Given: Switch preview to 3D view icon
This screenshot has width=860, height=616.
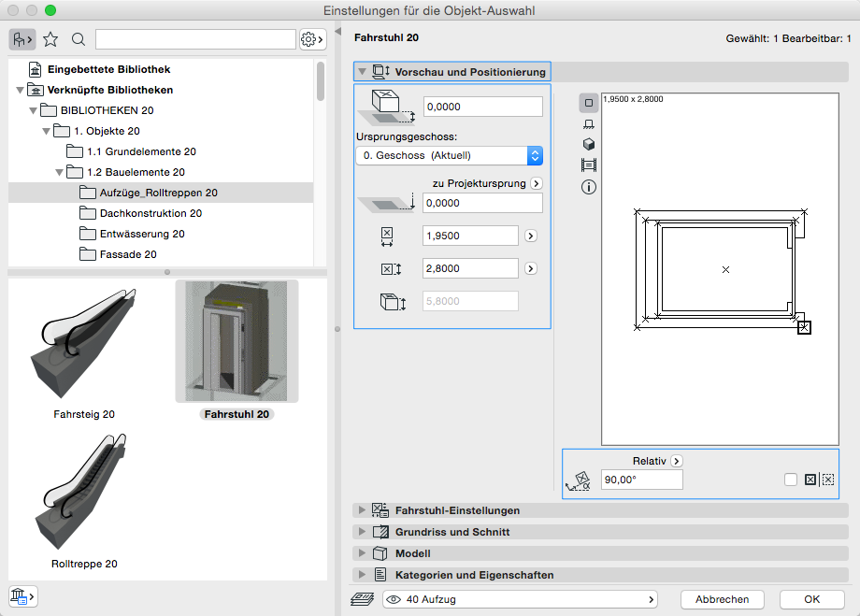Looking at the screenshot, I should click(589, 145).
